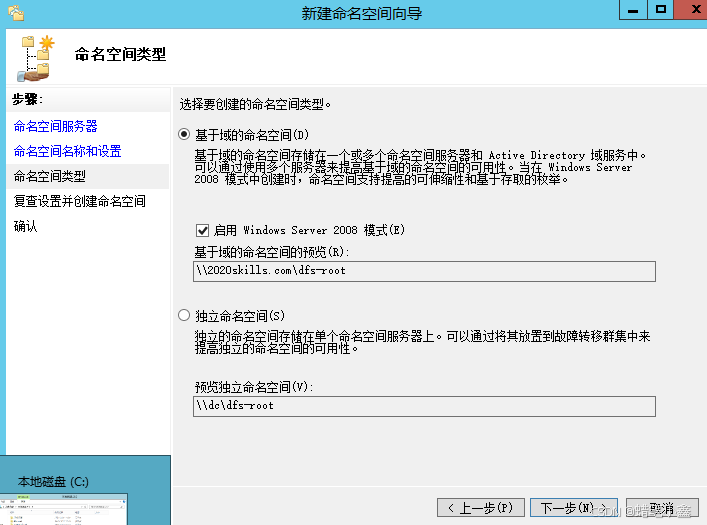This screenshot has width=707, height=525.
Task: Click the domain namespace preview field \\2020skills.com\dfs-root
Action: [x=424, y=271]
